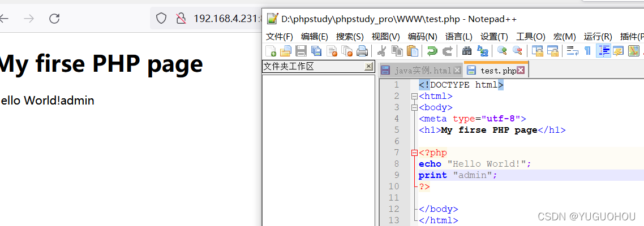Image resolution: width=644 pixels, height=226 pixels.
Task: Click the "Hello World!admin" text in browser
Action: pos(47,100)
